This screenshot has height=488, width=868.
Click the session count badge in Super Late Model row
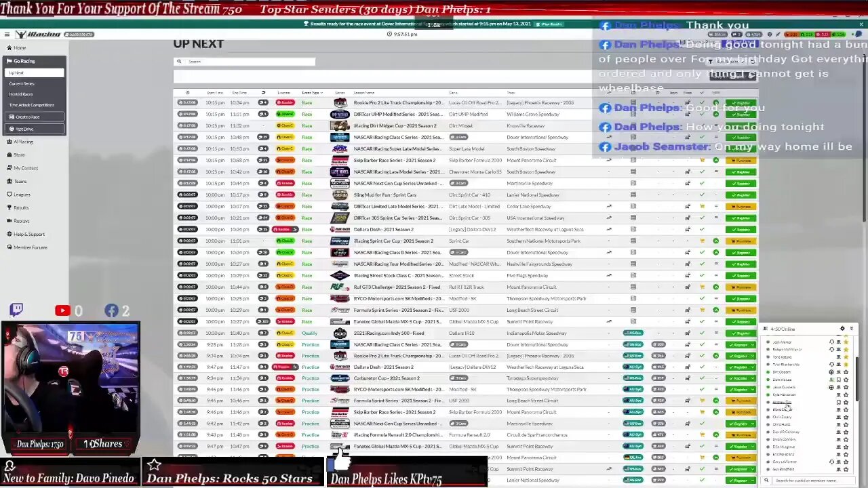(x=262, y=149)
